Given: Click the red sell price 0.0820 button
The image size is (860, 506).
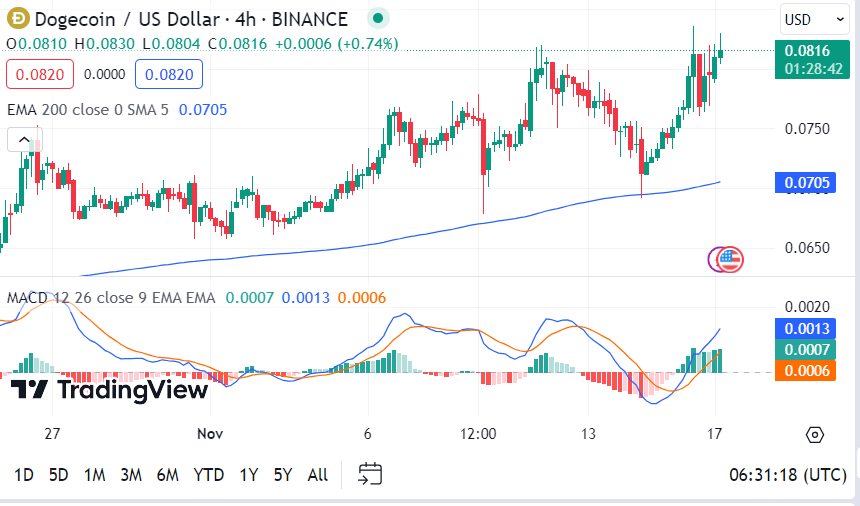Looking at the screenshot, I should tap(40, 74).
